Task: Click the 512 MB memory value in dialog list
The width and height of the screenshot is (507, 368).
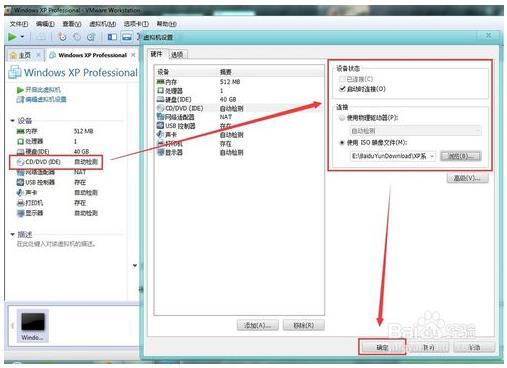Action: [x=230, y=82]
